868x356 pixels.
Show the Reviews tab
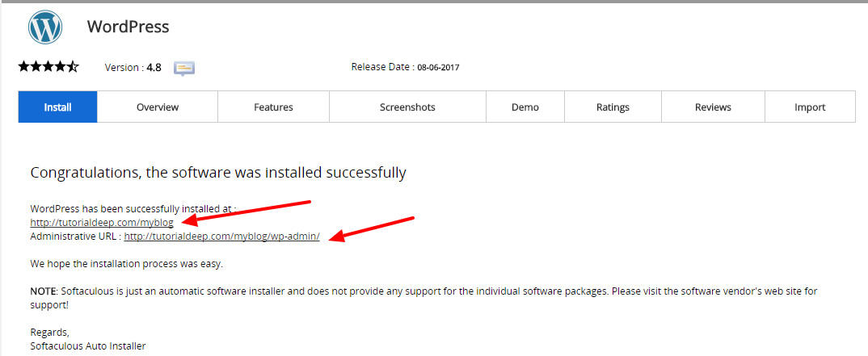pyautogui.click(x=713, y=107)
